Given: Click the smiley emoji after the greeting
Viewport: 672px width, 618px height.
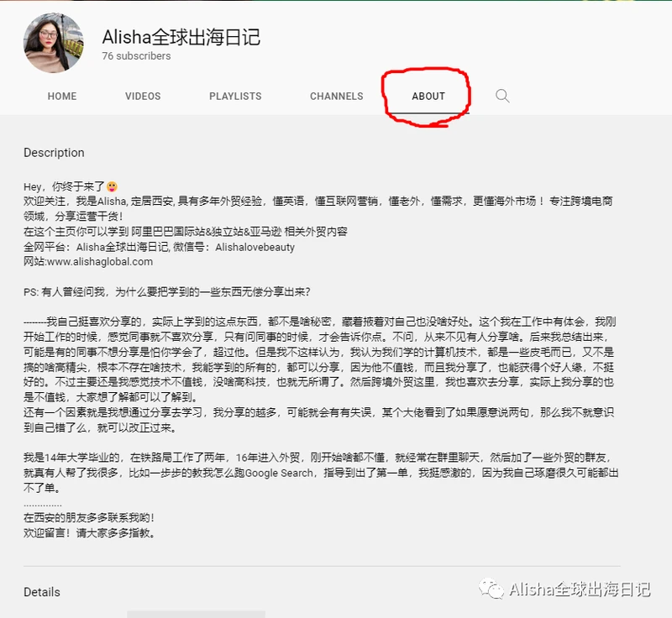Looking at the screenshot, I should [112, 186].
